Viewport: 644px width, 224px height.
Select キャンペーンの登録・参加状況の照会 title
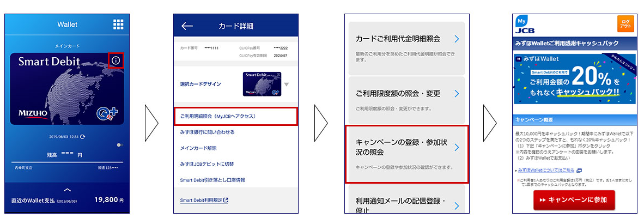[x=401, y=148]
